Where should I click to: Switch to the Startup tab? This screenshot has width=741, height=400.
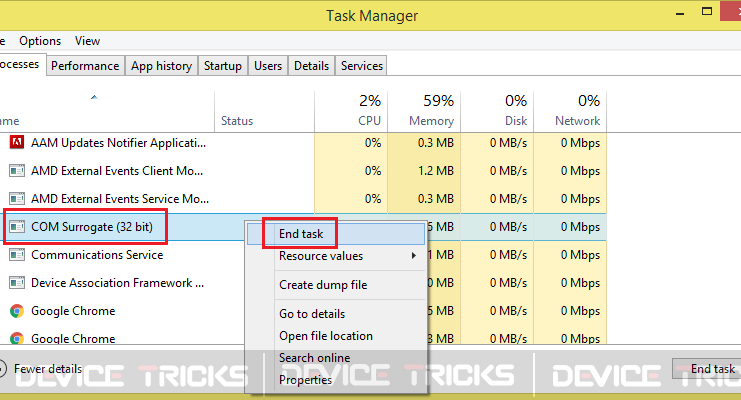tap(223, 66)
